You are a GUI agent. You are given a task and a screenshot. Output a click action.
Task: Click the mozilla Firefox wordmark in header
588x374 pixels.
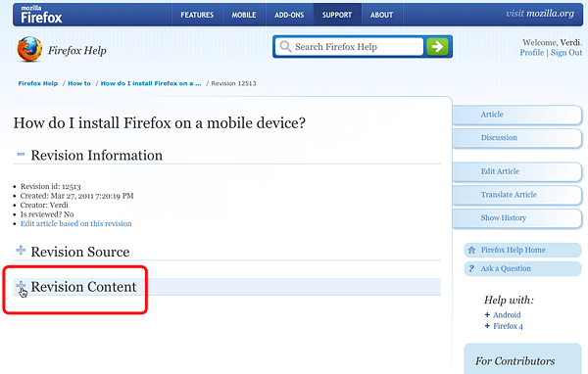click(x=41, y=15)
